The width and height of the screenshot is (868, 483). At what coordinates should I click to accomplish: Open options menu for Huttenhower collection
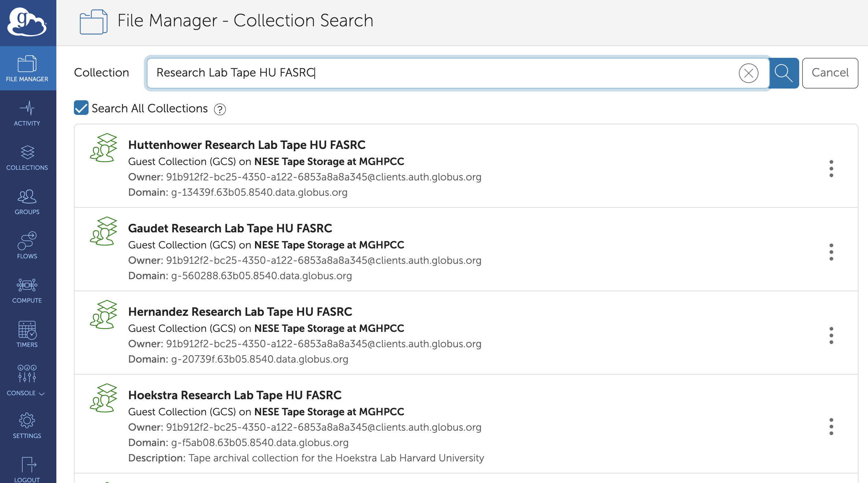pyautogui.click(x=831, y=169)
